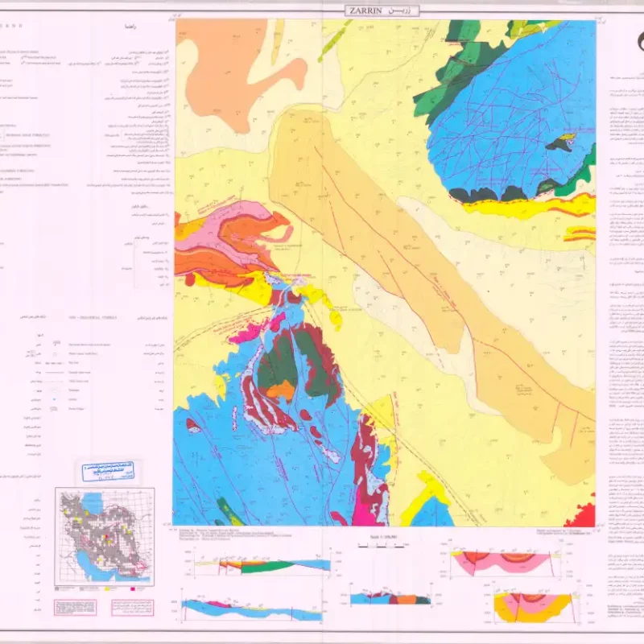The image size is (644, 644).
Task: Click the blue rectangular ink stamp
Action: coord(108,471)
